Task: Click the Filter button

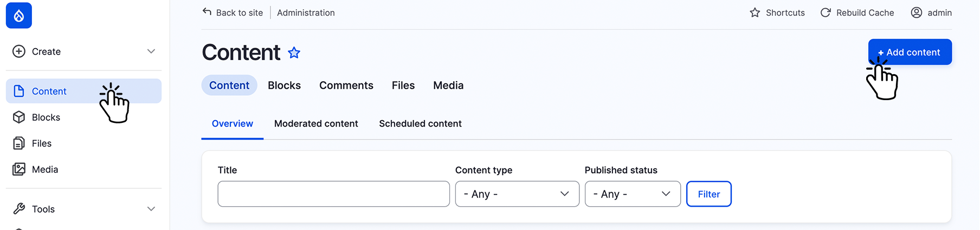Action: [x=708, y=194]
